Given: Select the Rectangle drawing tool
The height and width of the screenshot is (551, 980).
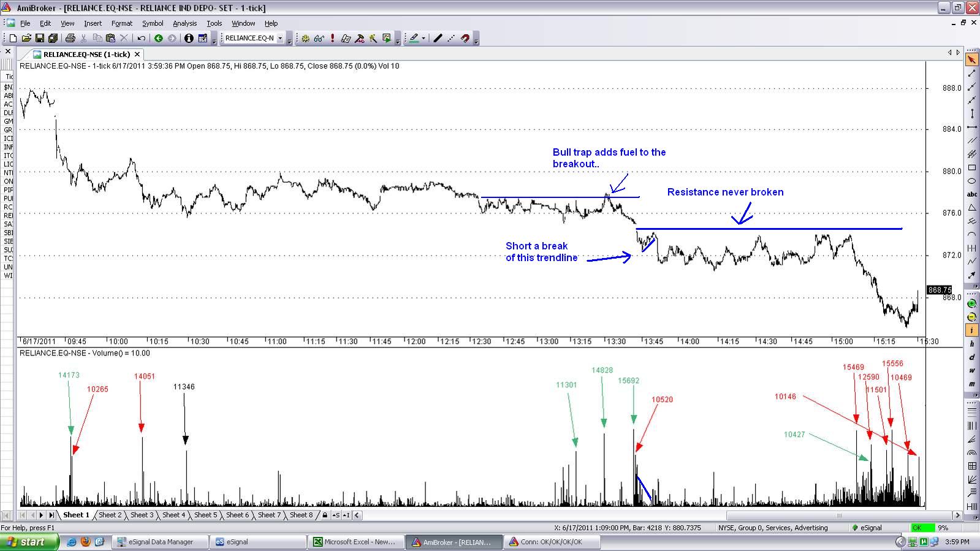Looking at the screenshot, I should coord(971,167).
